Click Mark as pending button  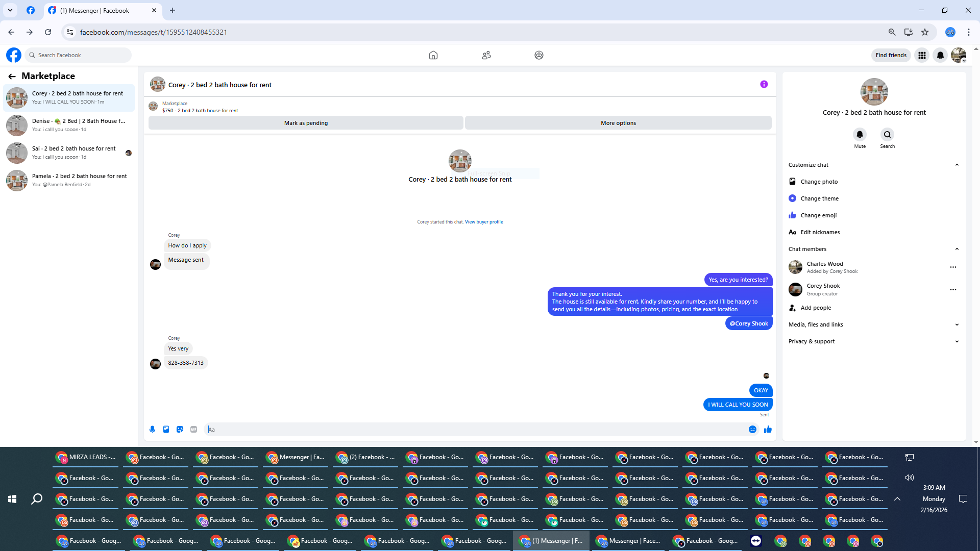[x=306, y=123]
